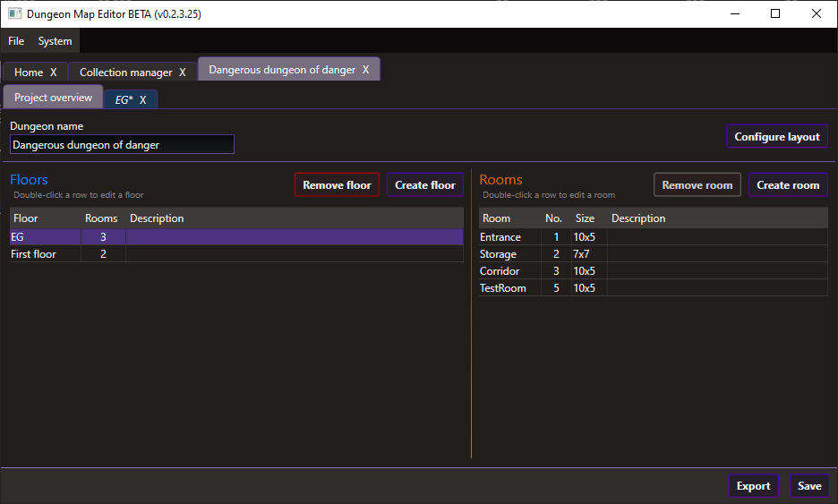Click the Size column header
838x504 pixels.
tap(589, 218)
